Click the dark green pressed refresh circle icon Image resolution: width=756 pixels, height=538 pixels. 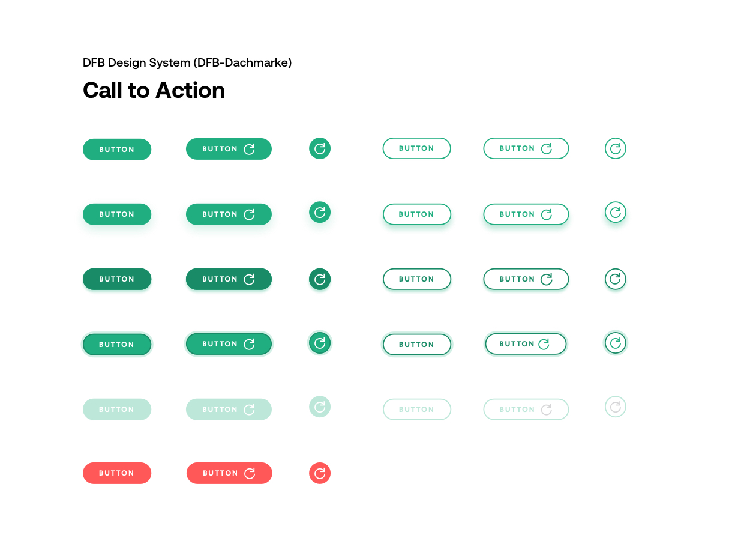click(320, 279)
